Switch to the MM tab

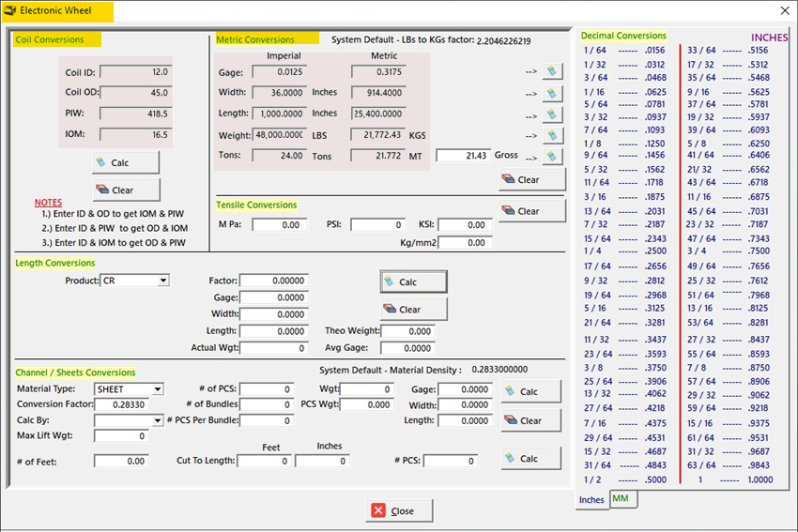[622, 498]
